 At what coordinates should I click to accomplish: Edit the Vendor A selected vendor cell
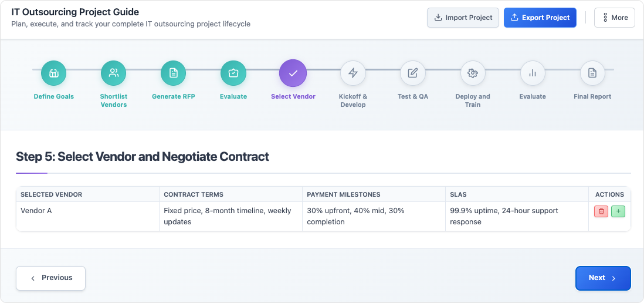pos(87,216)
